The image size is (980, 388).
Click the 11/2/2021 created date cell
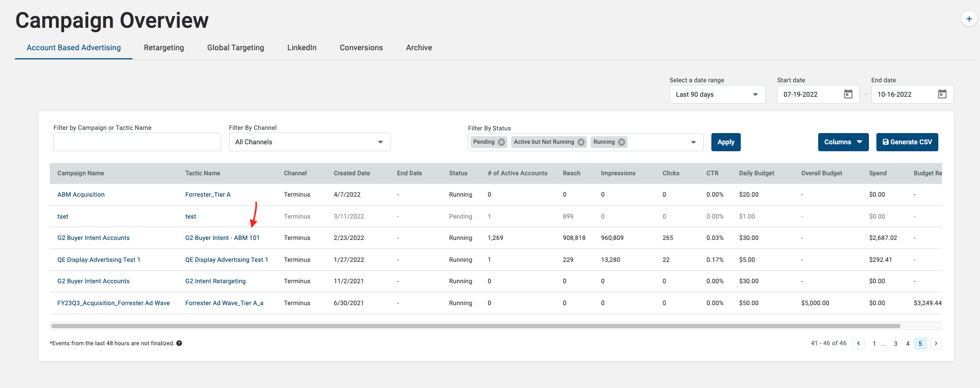(349, 281)
